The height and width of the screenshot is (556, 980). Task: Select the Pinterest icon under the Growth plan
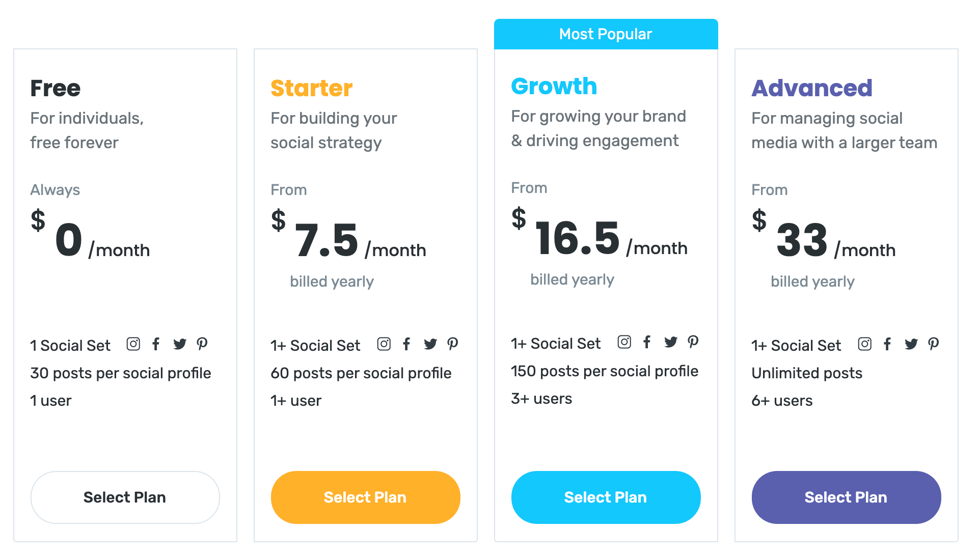pos(693,342)
